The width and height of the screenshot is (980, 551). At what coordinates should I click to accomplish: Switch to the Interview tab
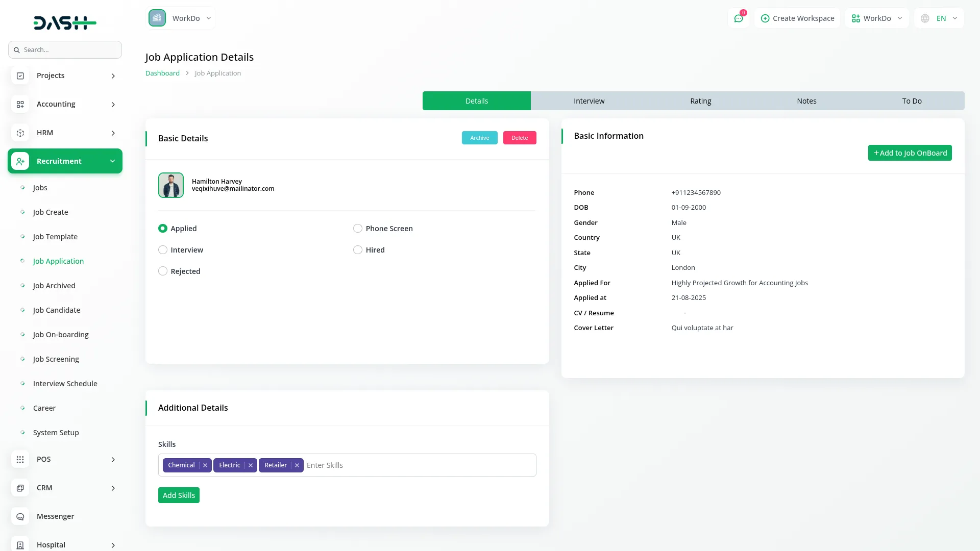(x=589, y=101)
